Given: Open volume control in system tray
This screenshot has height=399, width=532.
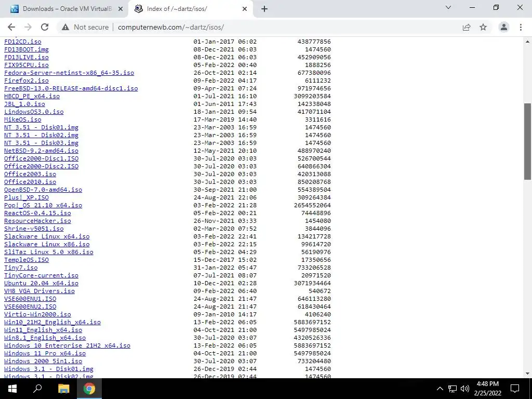Looking at the screenshot, I should pyautogui.click(x=465, y=389).
